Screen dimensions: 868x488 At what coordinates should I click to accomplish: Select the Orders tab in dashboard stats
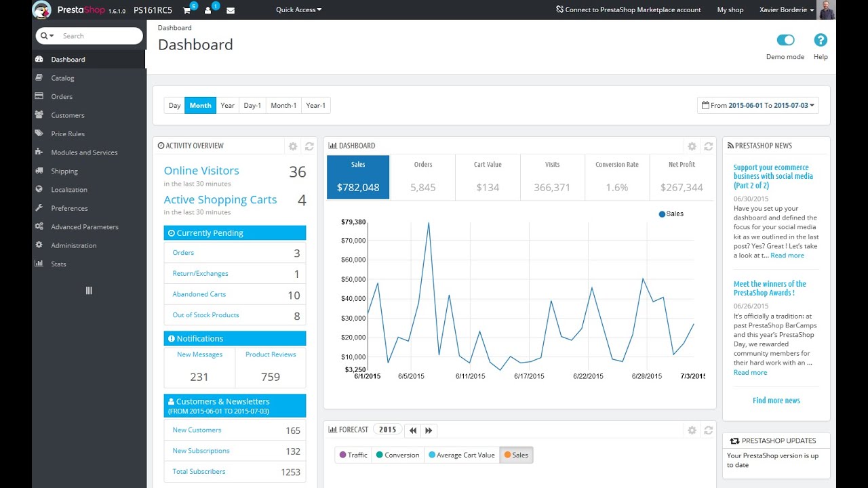(422, 176)
